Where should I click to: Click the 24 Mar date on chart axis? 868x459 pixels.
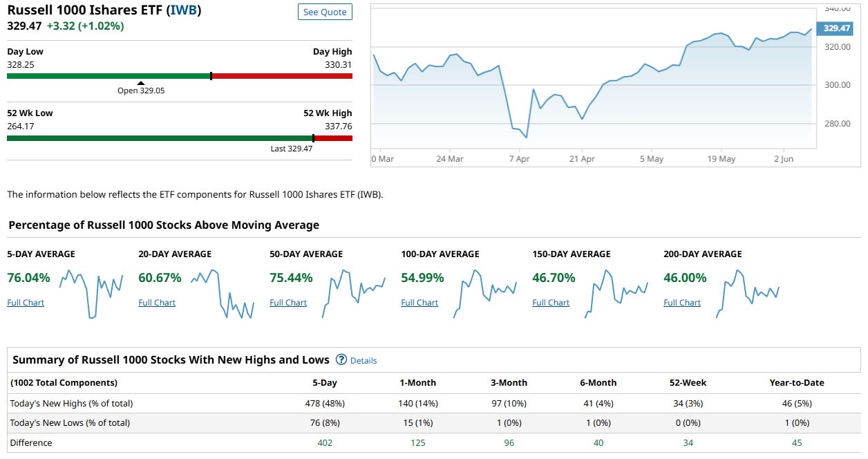tap(450, 159)
